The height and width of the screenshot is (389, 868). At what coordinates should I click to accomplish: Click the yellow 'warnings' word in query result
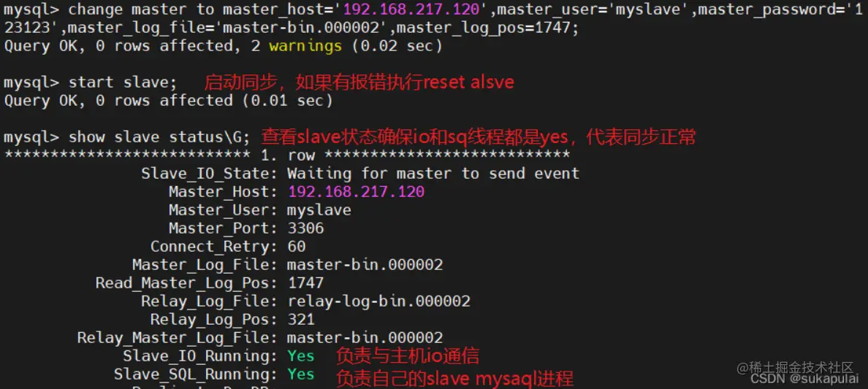pos(305,46)
